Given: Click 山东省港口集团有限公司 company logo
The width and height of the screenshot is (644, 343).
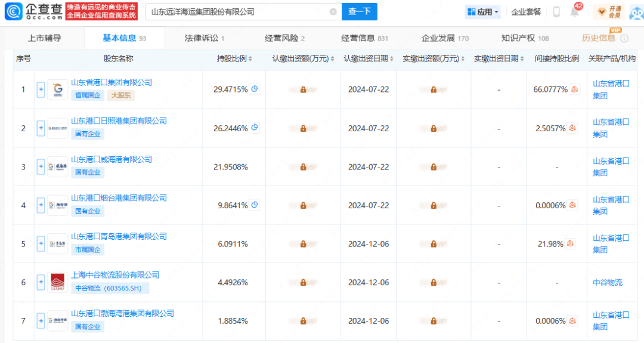Looking at the screenshot, I should coord(57,89).
